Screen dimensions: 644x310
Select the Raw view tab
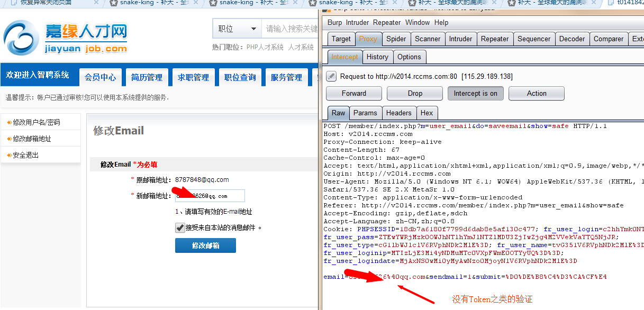point(339,113)
